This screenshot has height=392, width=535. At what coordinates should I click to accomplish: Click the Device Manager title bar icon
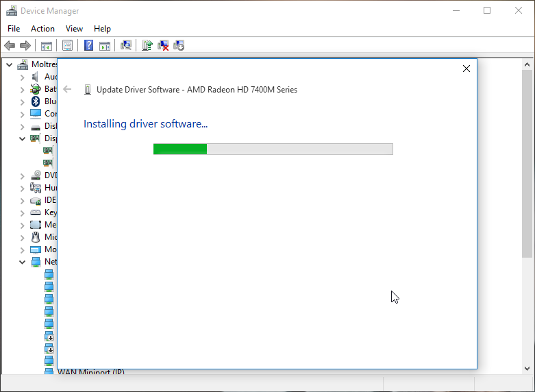pyautogui.click(x=12, y=10)
